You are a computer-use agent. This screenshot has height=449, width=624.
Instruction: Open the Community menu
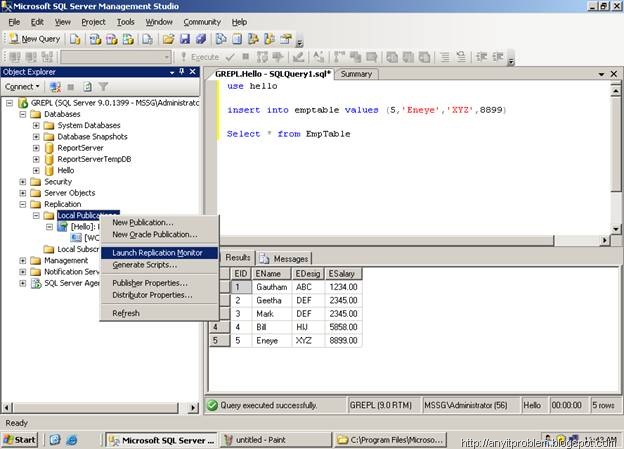tap(202, 22)
